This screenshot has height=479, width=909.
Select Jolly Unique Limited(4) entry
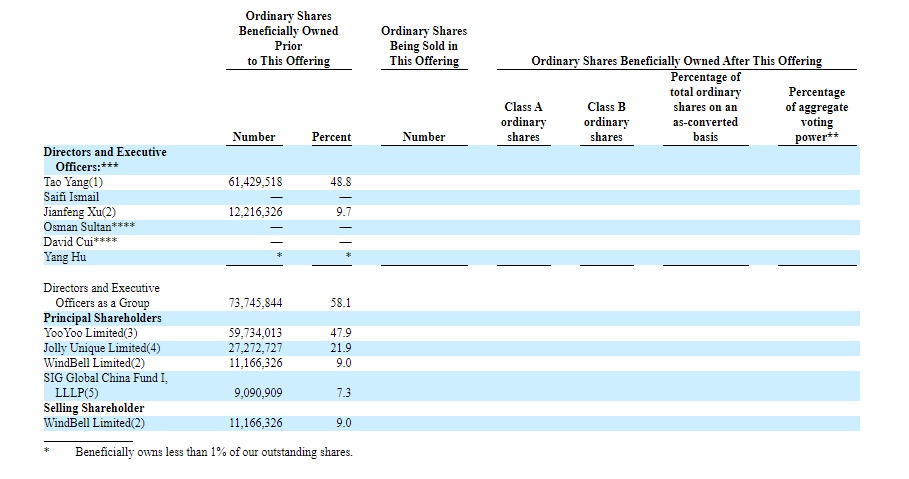(x=101, y=348)
